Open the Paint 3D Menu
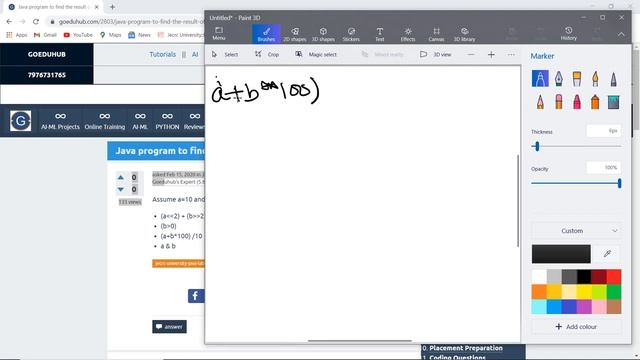The width and height of the screenshot is (640, 360). coord(219,33)
